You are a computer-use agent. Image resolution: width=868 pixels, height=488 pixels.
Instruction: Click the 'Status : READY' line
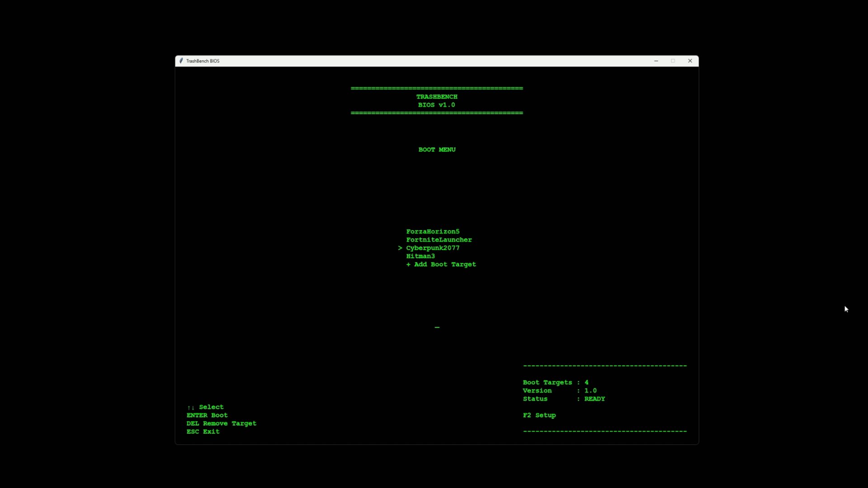coord(564,399)
